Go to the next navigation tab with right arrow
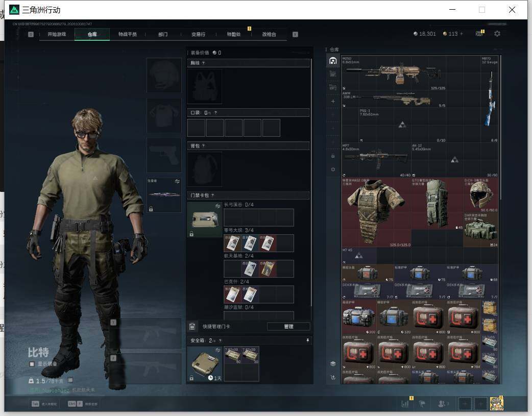The width and height of the screenshot is (532, 416). [x=295, y=34]
